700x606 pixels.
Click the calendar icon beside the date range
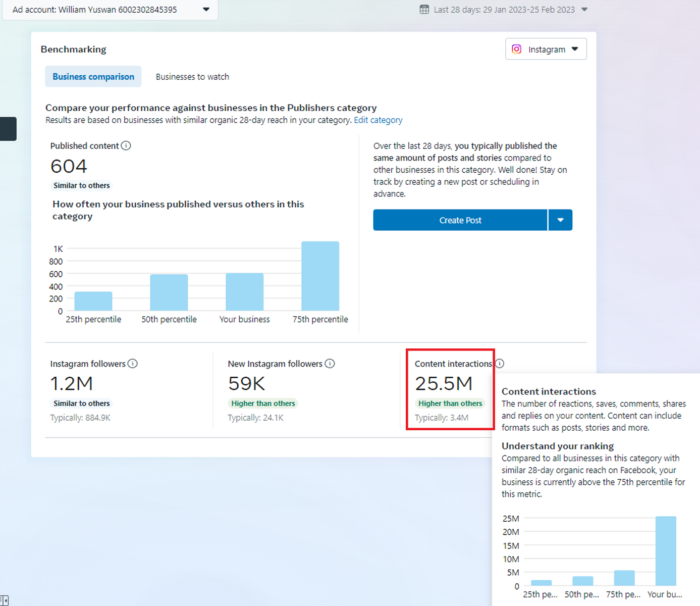point(424,10)
